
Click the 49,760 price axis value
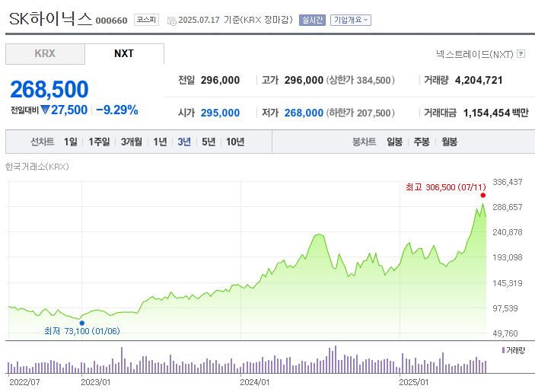point(505,333)
